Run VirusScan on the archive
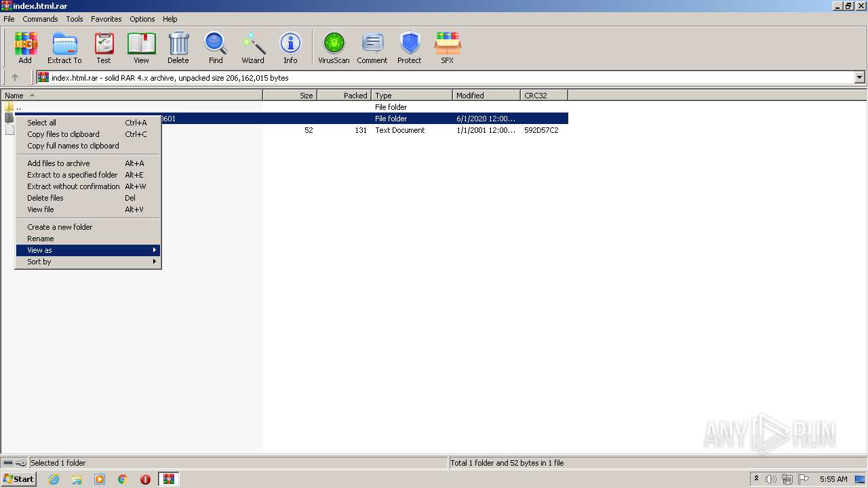 point(334,48)
